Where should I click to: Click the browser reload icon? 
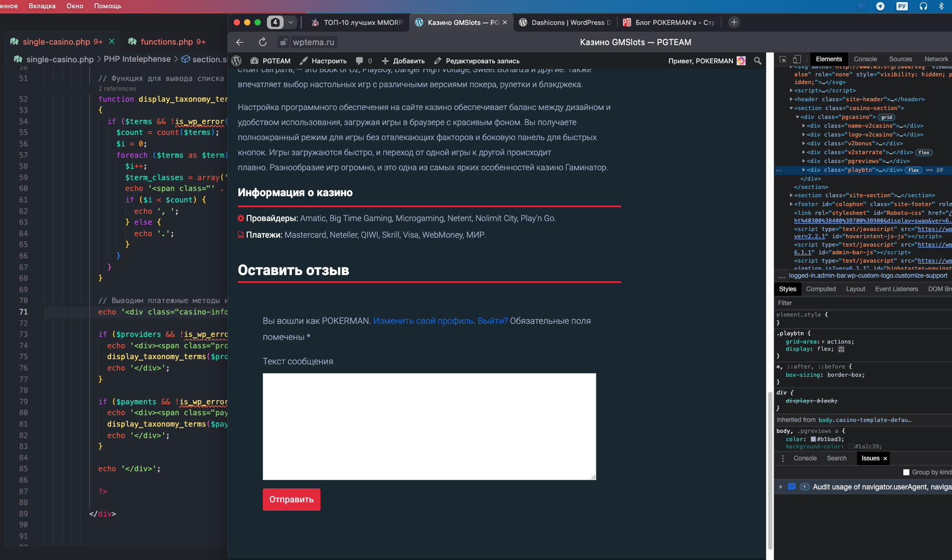(263, 42)
